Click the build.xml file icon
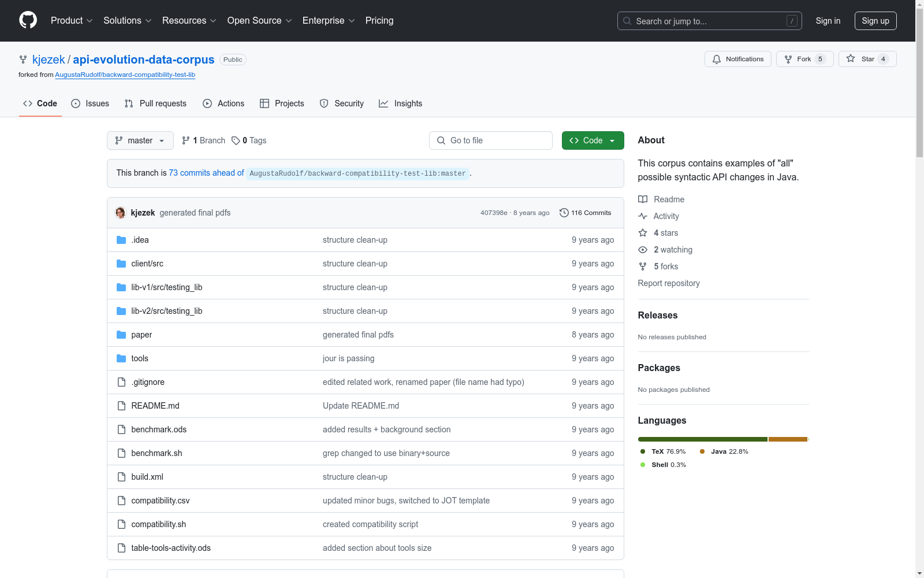This screenshot has height=578, width=924. pyautogui.click(x=121, y=477)
